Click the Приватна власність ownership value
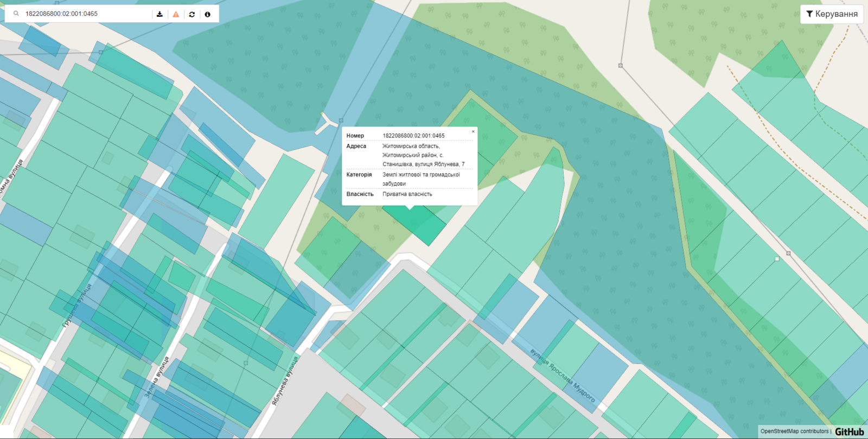This screenshot has height=439, width=868. pos(407,194)
